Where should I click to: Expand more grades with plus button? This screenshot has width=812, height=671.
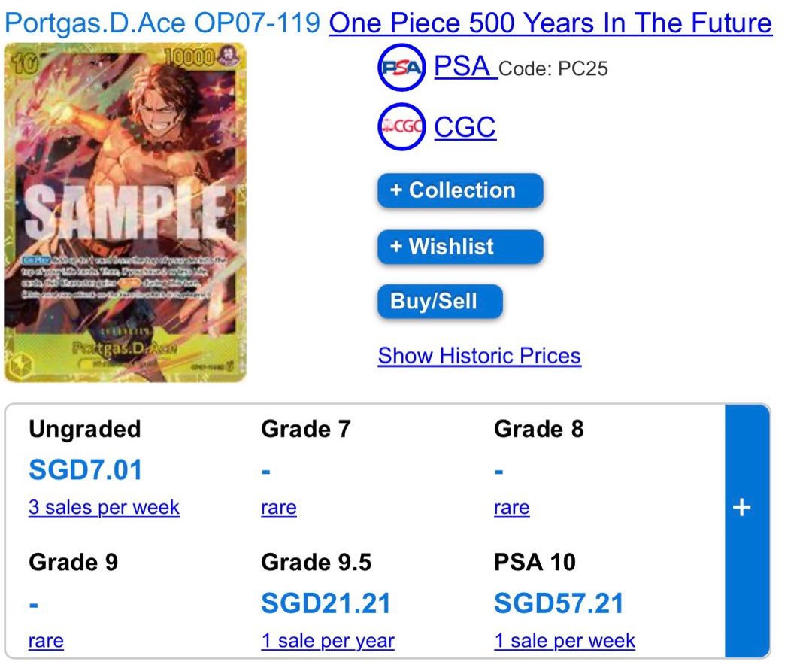(741, 508)
